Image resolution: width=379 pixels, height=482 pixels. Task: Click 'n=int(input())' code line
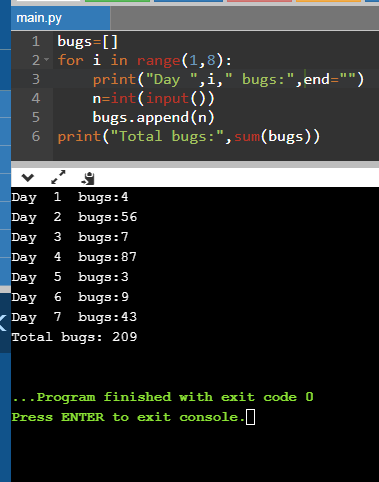click(153, 98)
